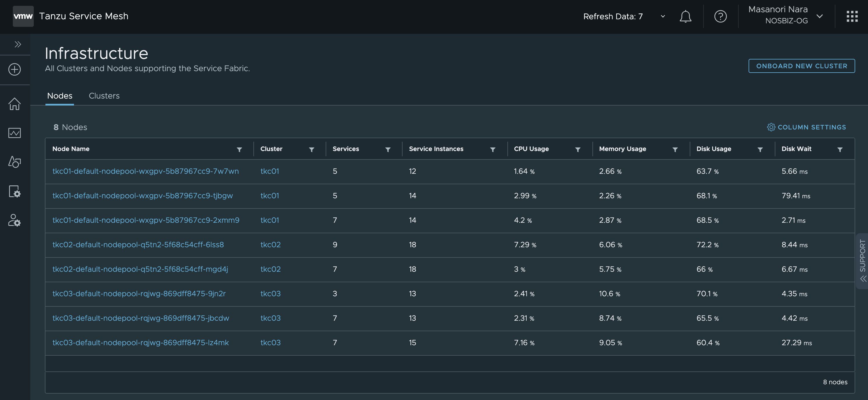Go to Home via sidebar house icon
The width and height of the screenshot is (868, 400).
click(x=15, y=103)
